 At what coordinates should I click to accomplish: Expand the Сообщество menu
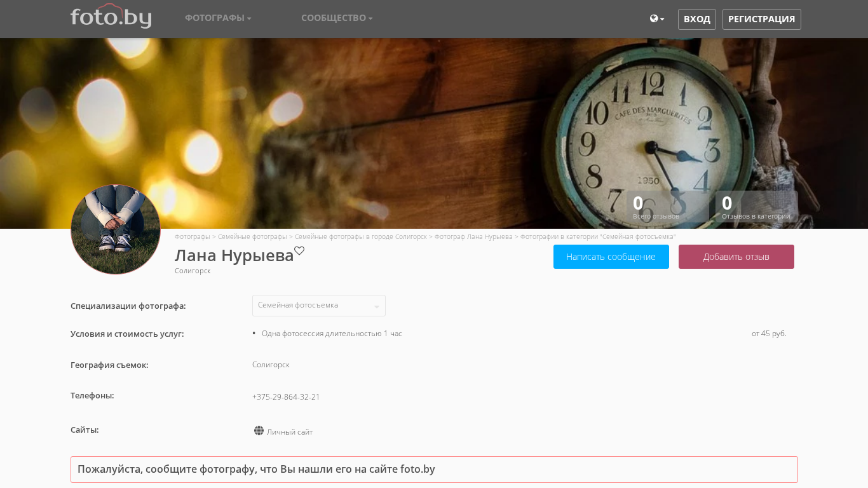tap(337, 18)
